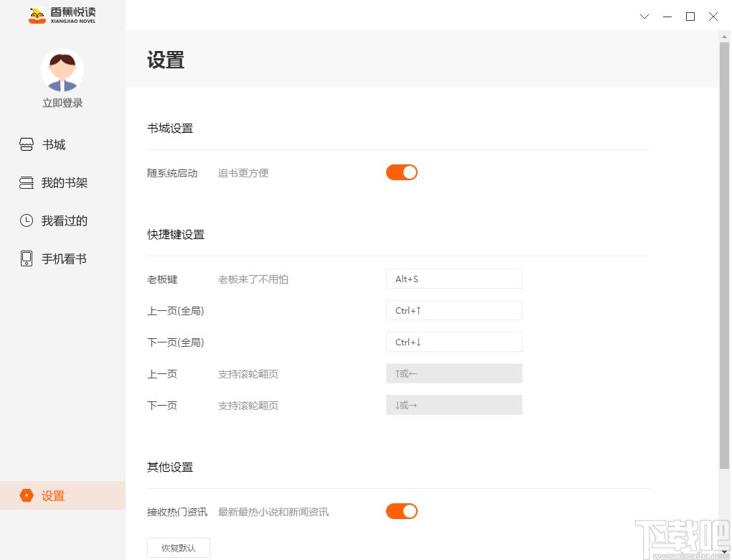Click the 下一页(全局) Ctrl+↓ field
This screenshot has height=560, width=732.
[x=454, y=342]
